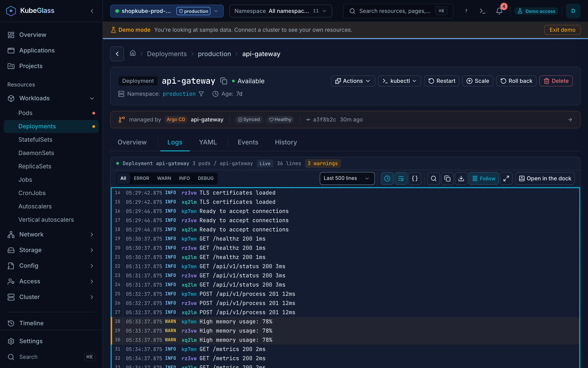Open sidebar Search at bottom

coord(51,357)
